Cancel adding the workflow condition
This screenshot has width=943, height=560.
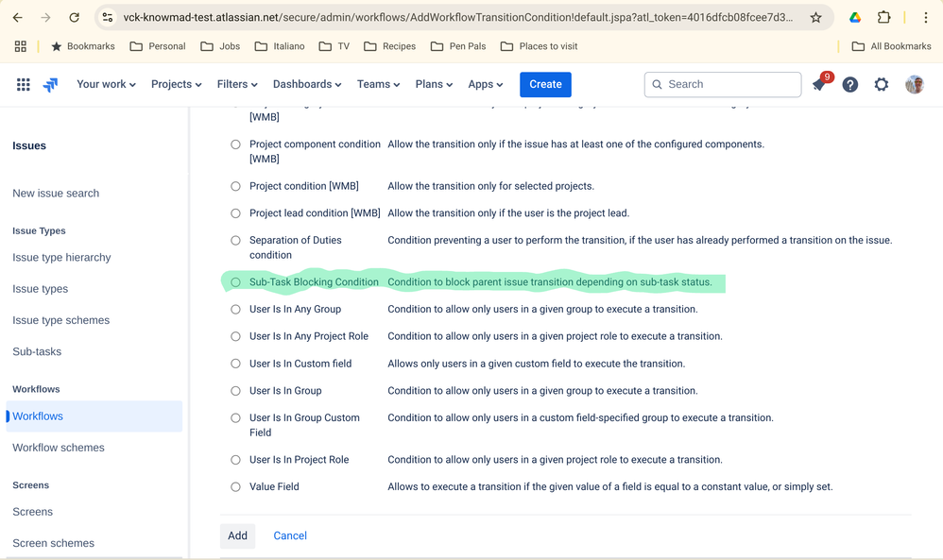289,535
